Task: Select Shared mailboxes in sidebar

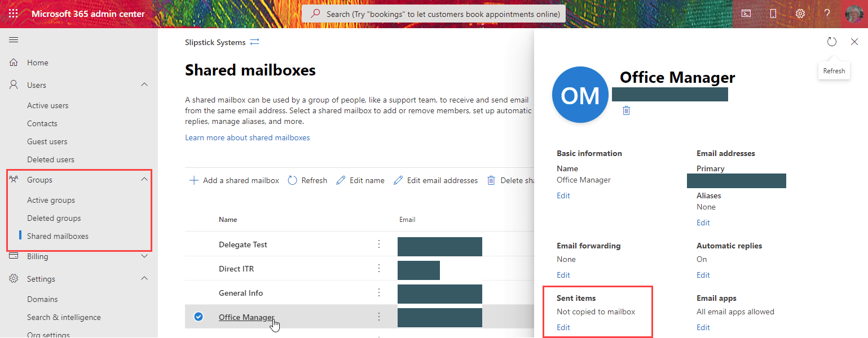Action: click(x=58, y=236)
